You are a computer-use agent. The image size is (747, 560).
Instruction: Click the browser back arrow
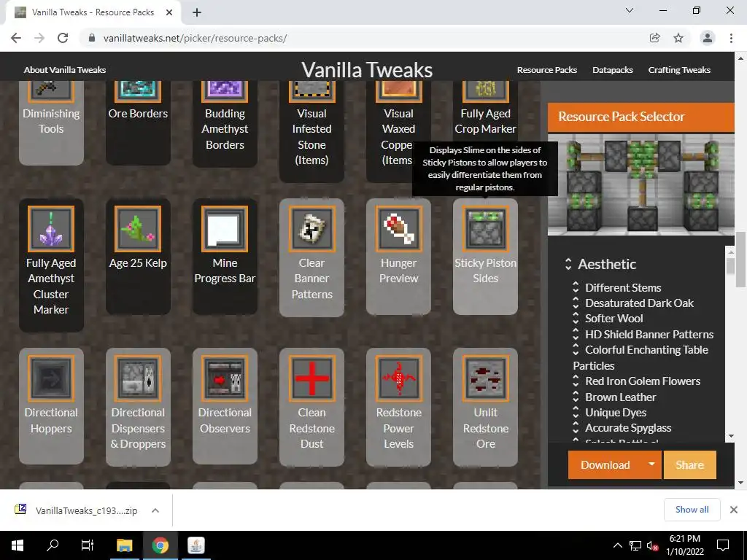click(16, 38)
